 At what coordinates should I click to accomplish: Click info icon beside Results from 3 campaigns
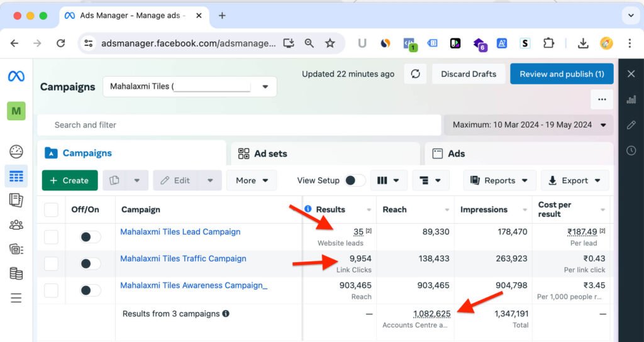(226, 314)
